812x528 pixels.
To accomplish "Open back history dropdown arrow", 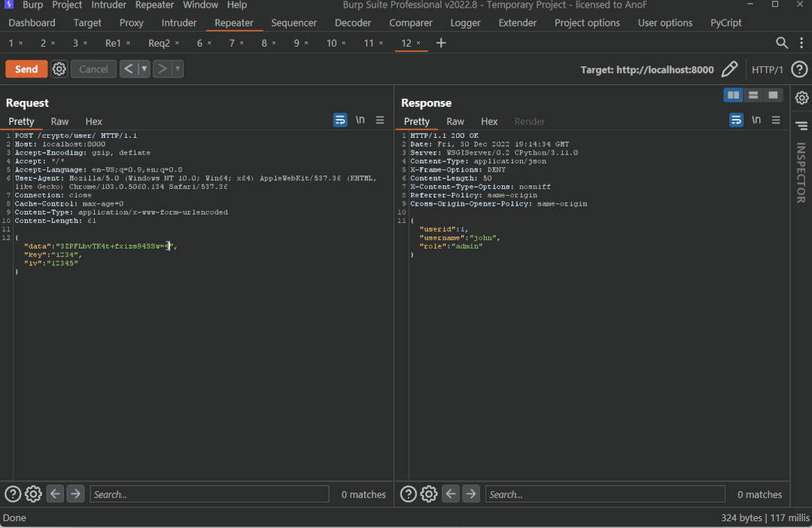I will click(x=144, y=69).
